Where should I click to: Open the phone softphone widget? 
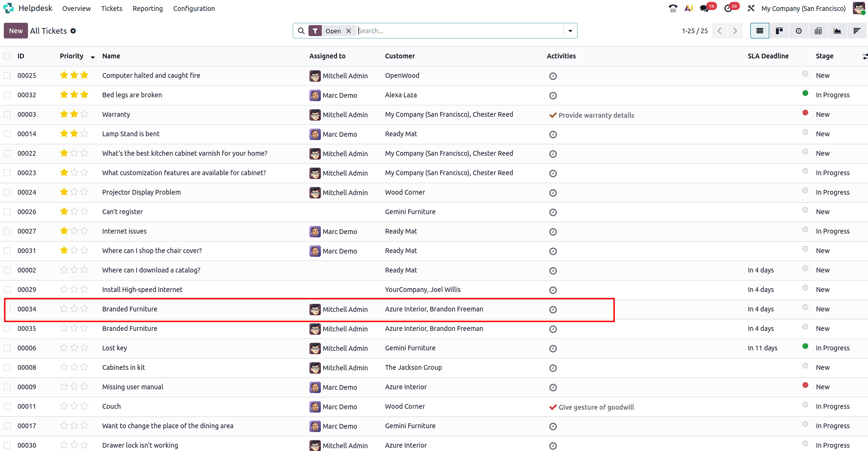coord(672,8)
